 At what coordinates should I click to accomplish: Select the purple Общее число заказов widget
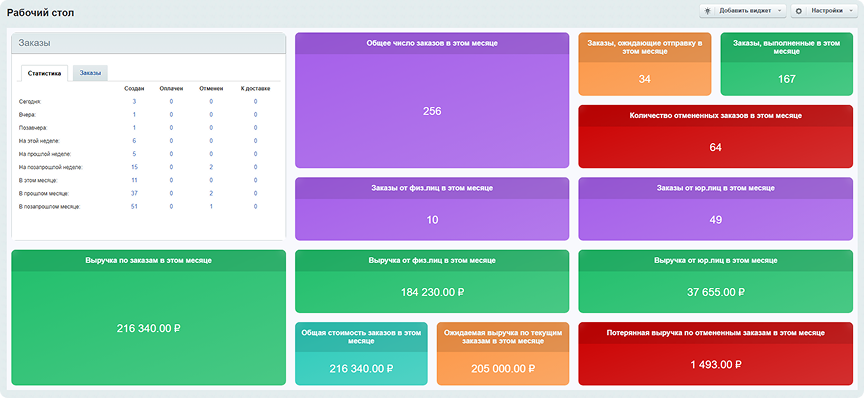pyautogui.click(x=432, y=100)
